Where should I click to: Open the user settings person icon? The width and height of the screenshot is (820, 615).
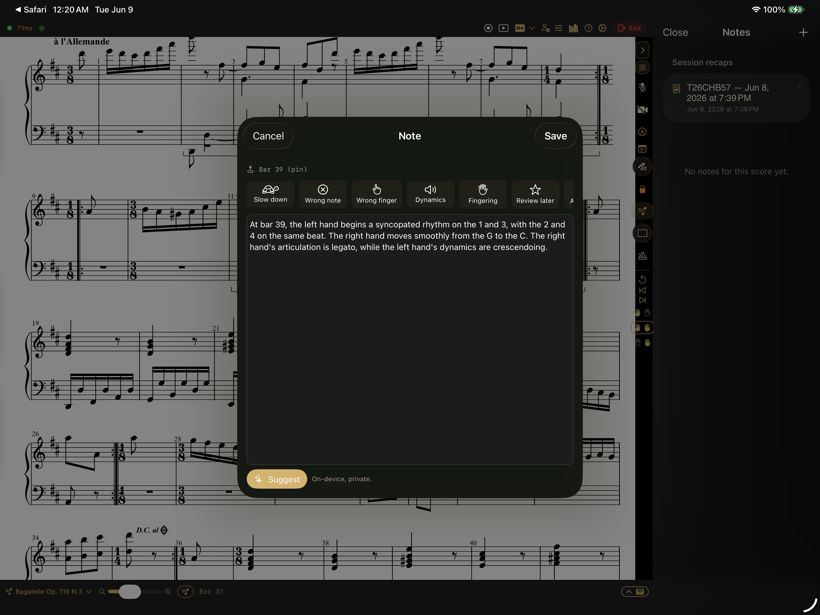pos(545,28)
